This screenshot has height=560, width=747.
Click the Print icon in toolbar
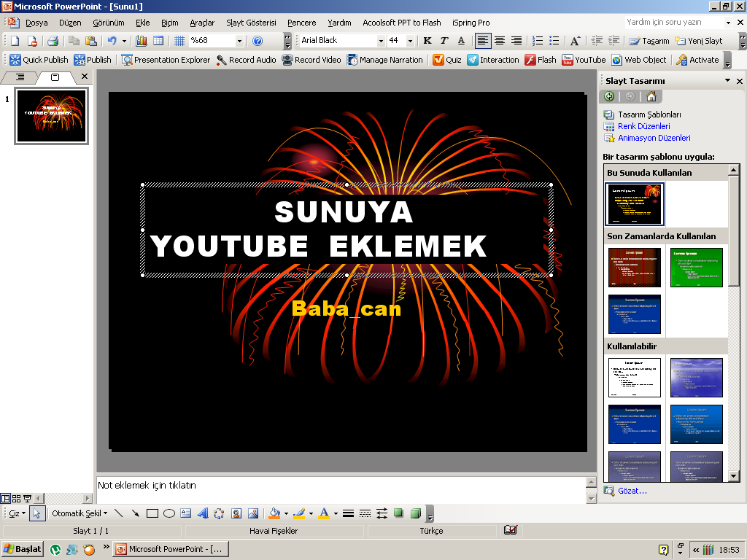[x=53, y=41]
